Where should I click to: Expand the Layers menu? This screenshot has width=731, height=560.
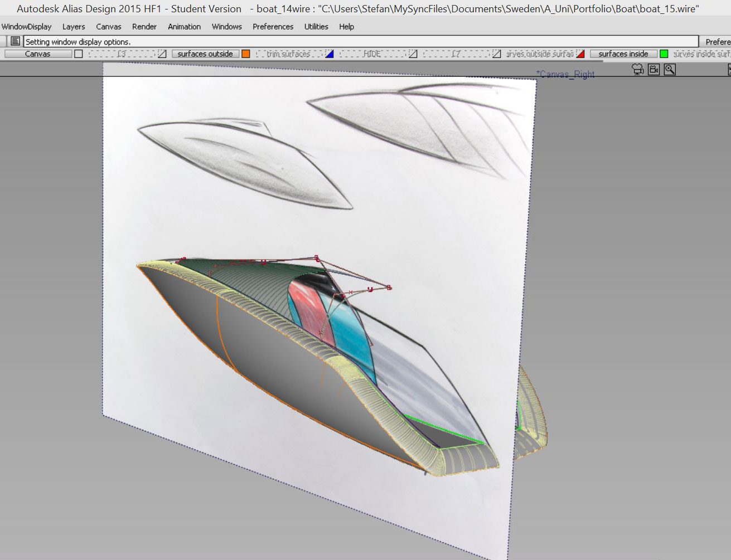[74, 27]
